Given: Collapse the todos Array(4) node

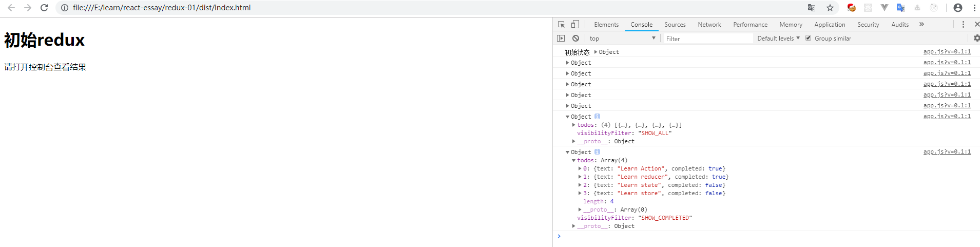Looking at the screenshot, I should click(574, 160).
